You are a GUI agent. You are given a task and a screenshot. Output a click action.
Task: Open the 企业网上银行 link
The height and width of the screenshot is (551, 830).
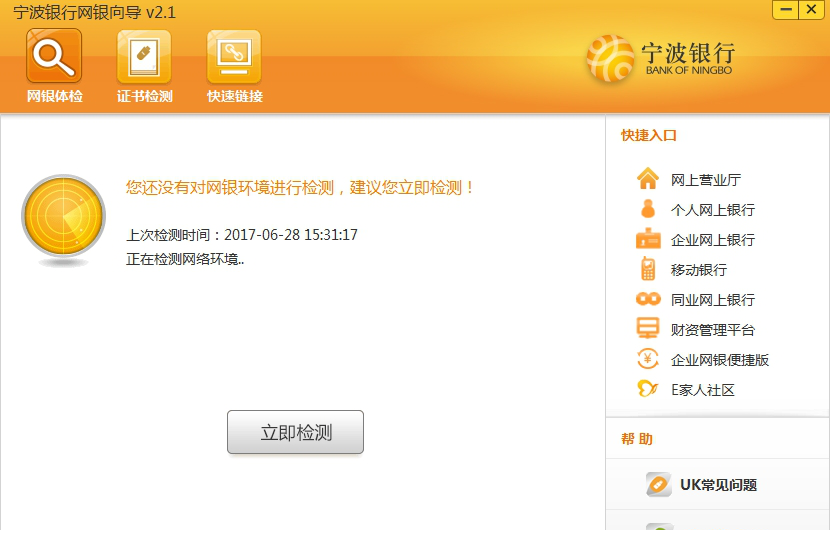pos(712,240)
